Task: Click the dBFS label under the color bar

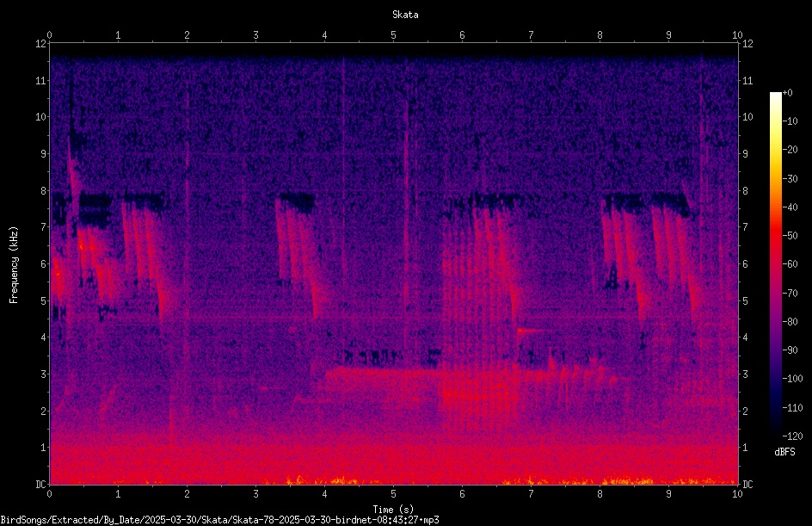Action: coord(784,452)
